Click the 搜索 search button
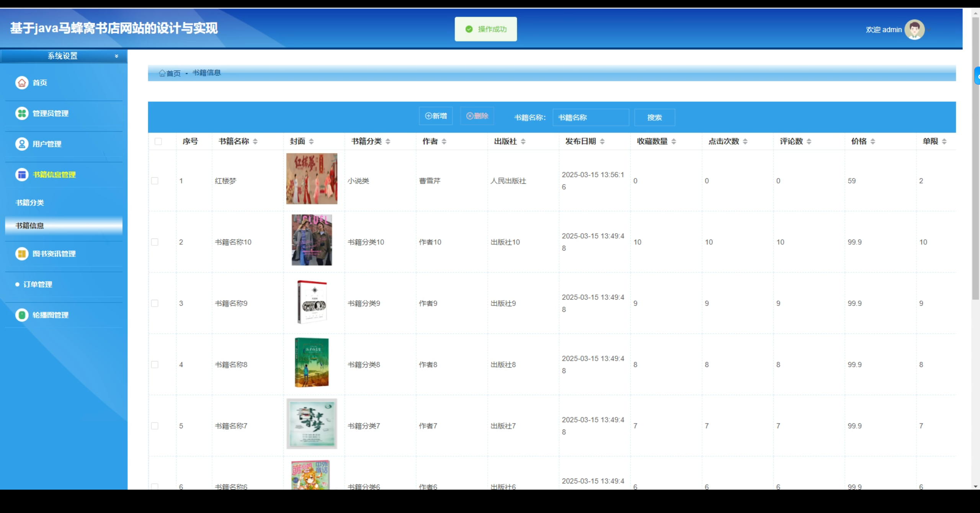 pos(654,118)
